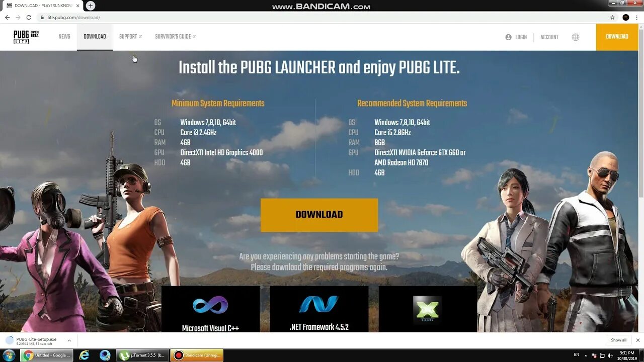Select the DOWNLOAD - PLAYERUNKNOWN tab
This screenshot has width=644, height=362.
pos(42,6)
